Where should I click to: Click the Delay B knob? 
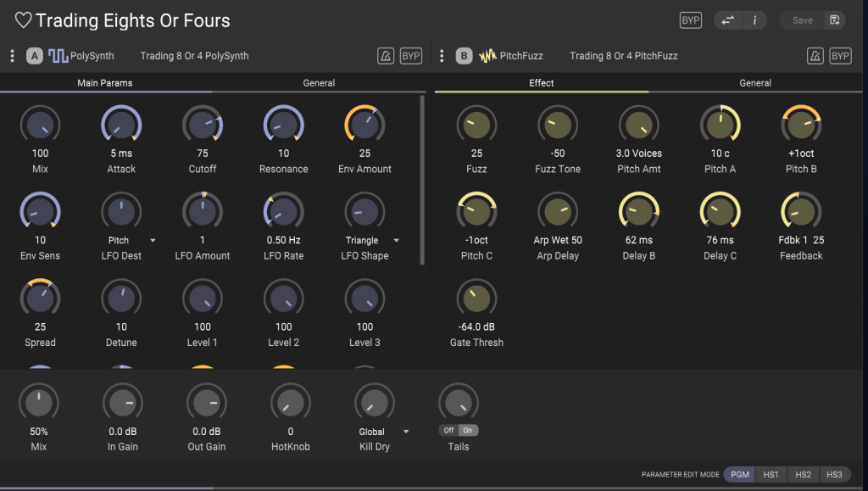[x=639, y=211]
